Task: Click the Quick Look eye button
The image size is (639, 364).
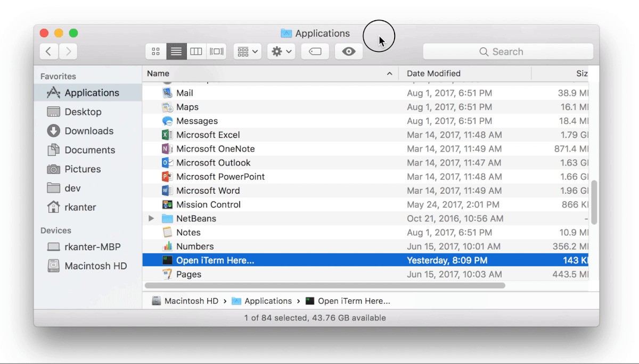Action: 349,52
